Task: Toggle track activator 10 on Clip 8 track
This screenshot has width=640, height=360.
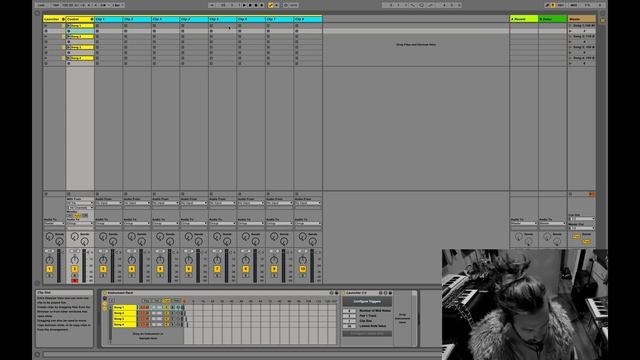Action: tap(302, 269)
